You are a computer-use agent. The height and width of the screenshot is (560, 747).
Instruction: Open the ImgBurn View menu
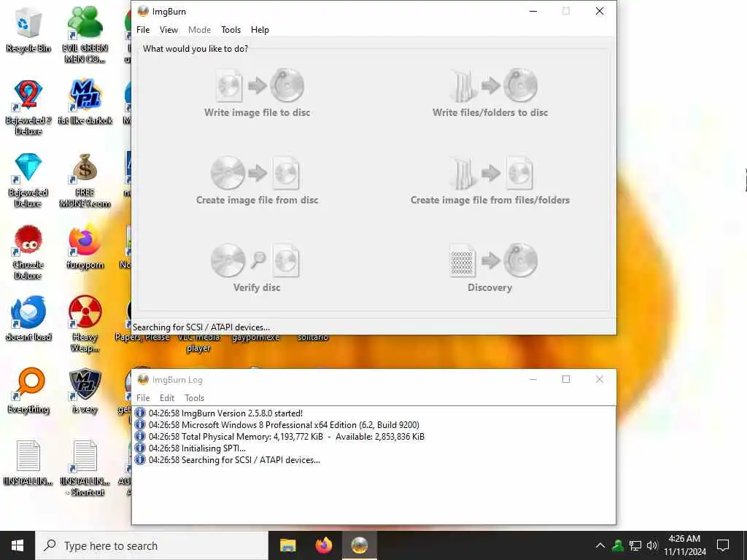169,29
